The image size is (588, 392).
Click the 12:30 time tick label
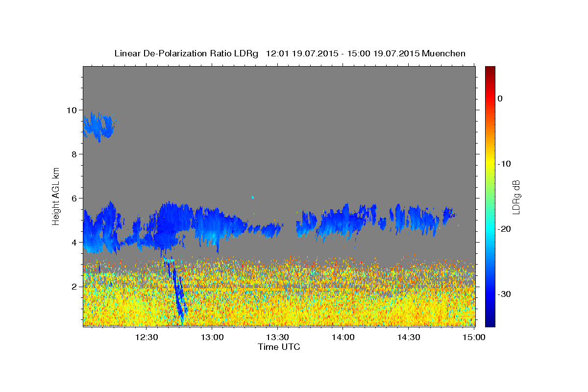pyautogui.click(x=147, y=338)
